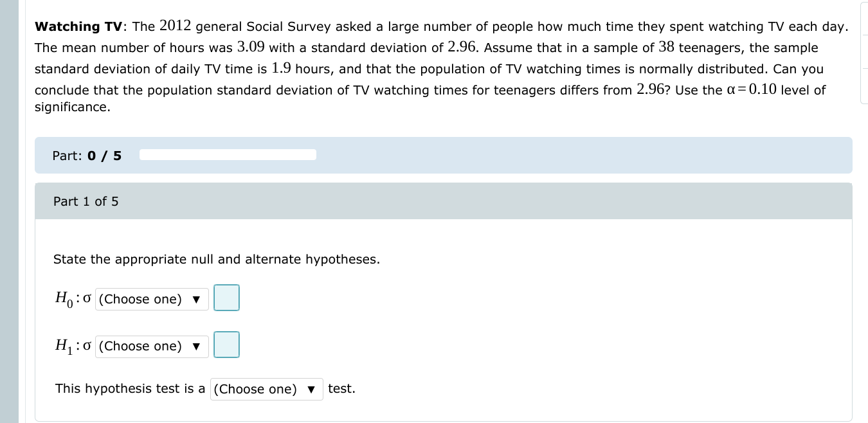868x423 pixels.
Task: Click the H1 alternate hypothesis symbol
Action: 64,345
